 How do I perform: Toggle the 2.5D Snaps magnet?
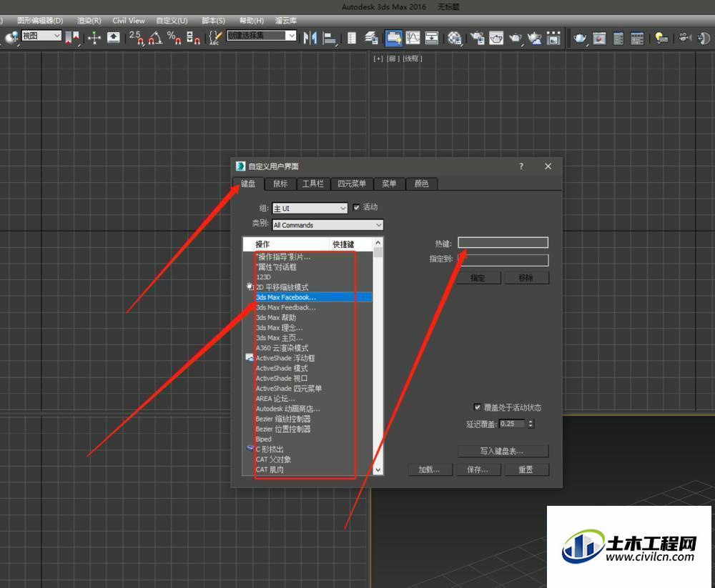[137, 37]
